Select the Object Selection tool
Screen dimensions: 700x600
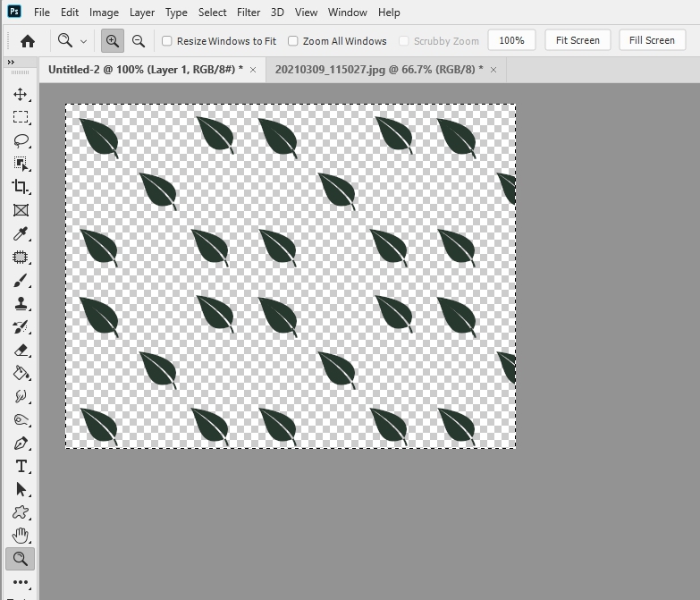click(x=20, y=164)
